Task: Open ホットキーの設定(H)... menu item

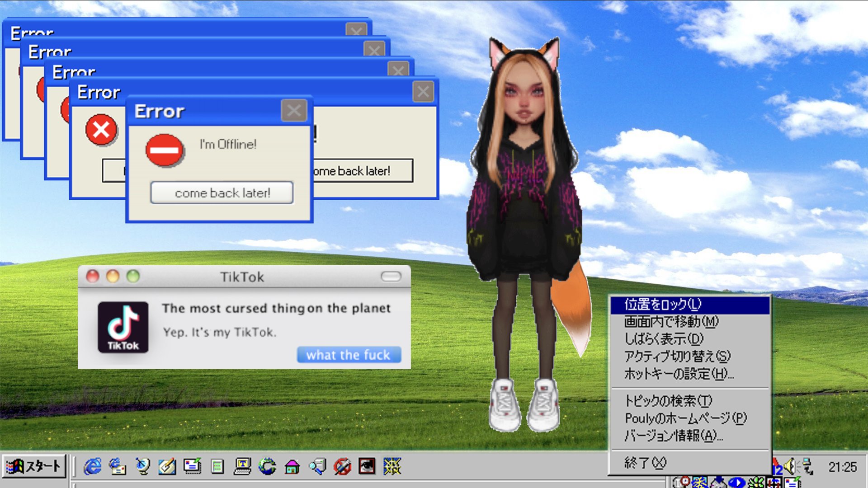Action: (x=690, y=374)
